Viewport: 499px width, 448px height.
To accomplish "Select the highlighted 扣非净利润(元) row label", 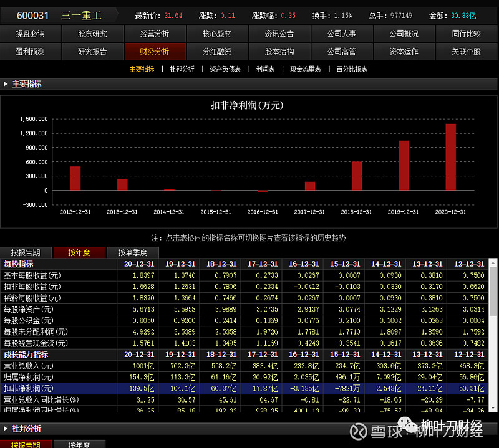I will click(x=29, y=389).
